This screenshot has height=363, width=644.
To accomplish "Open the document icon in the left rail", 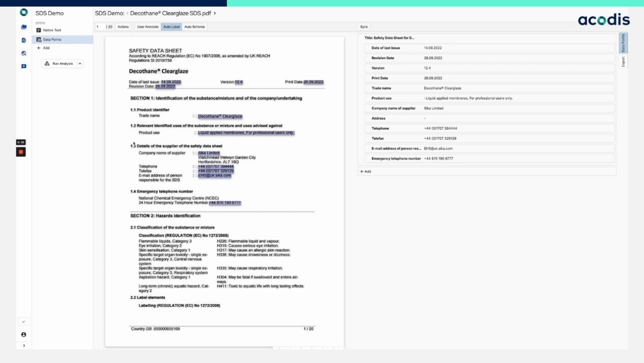I will [x=24, y=40].
